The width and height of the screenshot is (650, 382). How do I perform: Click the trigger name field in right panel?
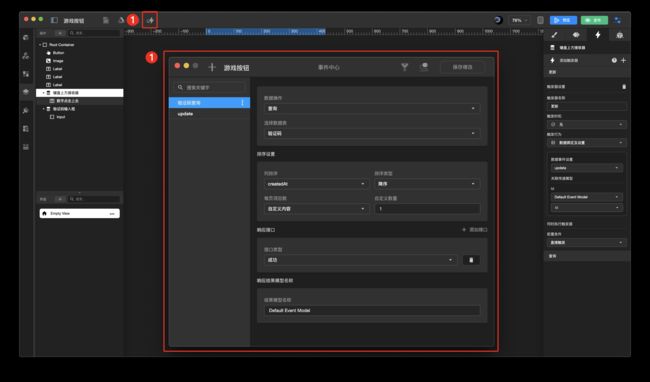[586, 106]
